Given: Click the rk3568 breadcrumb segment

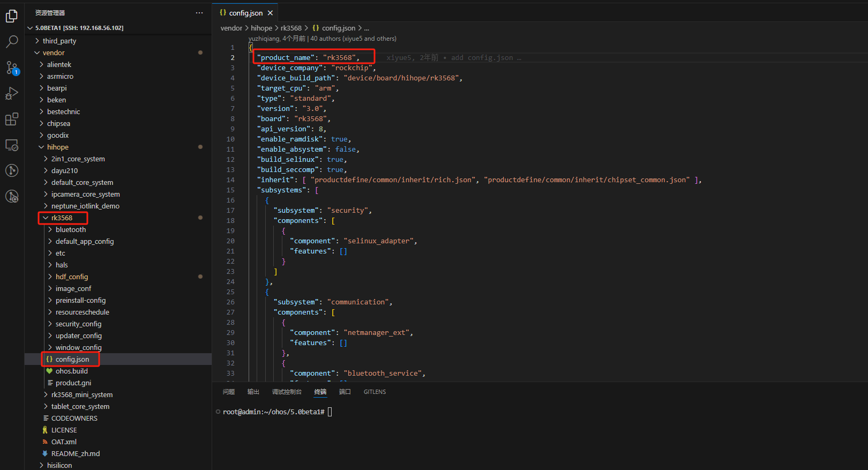Looking at the screenshot, I should 291,28.
